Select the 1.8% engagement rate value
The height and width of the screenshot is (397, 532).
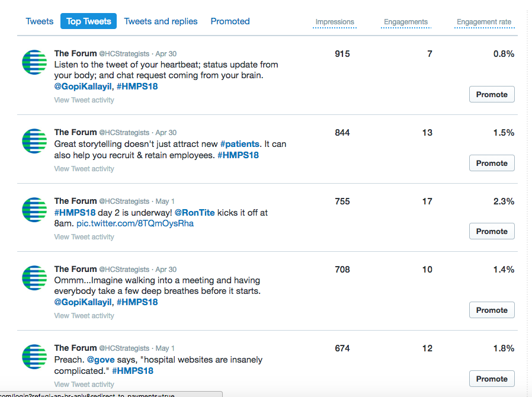click(x=504, y=348)
